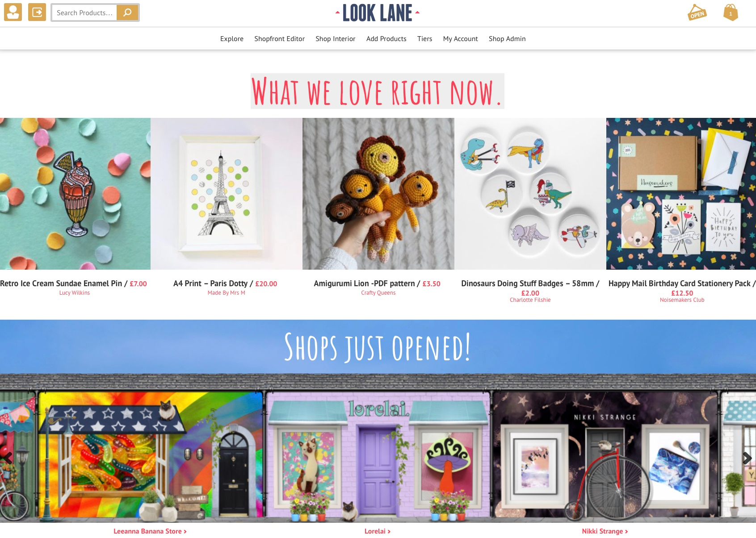This screenshot has height=538, width=756.
Task: Open Crafty Queens seller link
Action: coord(378,293)
